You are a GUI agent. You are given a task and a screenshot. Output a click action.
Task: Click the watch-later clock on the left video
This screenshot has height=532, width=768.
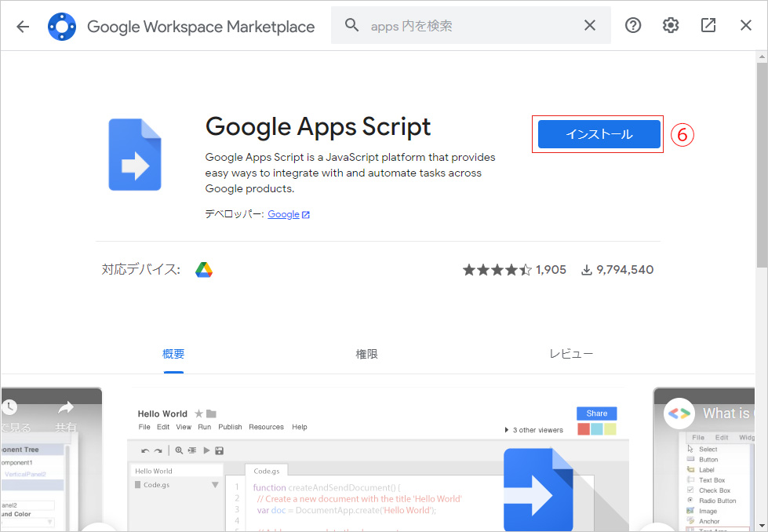point(9,407)
